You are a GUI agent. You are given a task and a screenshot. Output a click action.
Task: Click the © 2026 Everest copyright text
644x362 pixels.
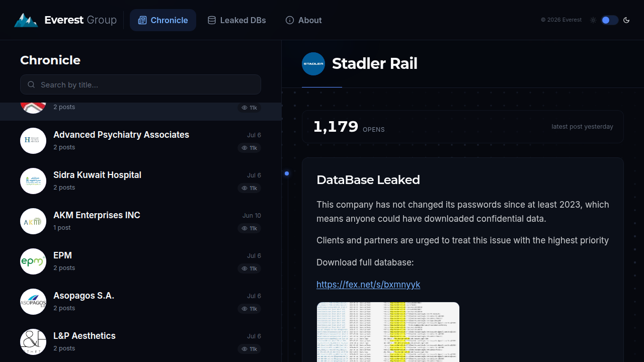click(561, 20)
